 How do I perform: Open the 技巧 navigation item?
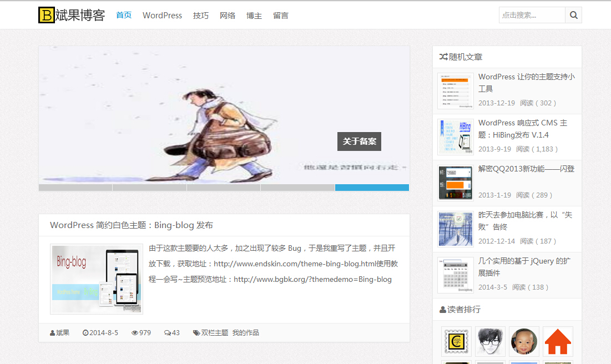click(201, 16)
